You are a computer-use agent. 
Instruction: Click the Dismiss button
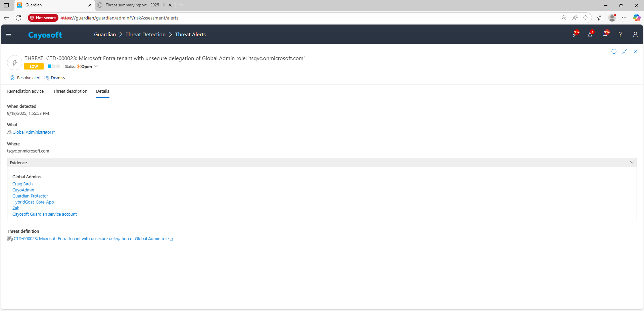click(55, 78)
